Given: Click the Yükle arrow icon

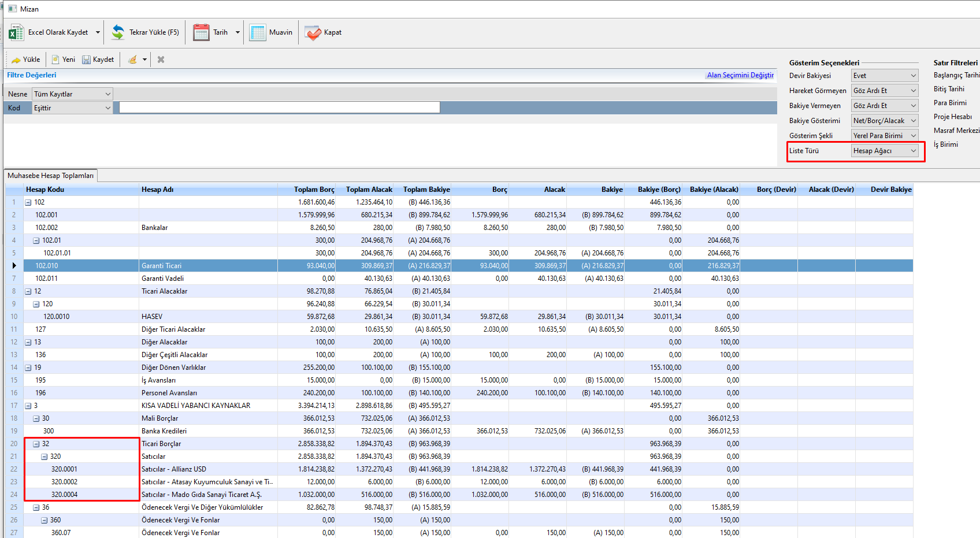Looking at the screenshot, I should coord(16,60).
